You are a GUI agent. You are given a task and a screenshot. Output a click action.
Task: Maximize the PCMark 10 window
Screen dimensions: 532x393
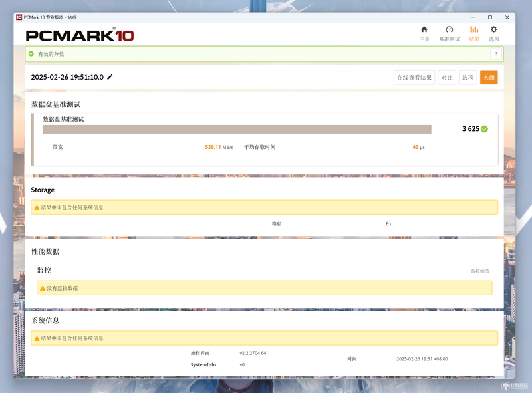(x=490, y=17)
